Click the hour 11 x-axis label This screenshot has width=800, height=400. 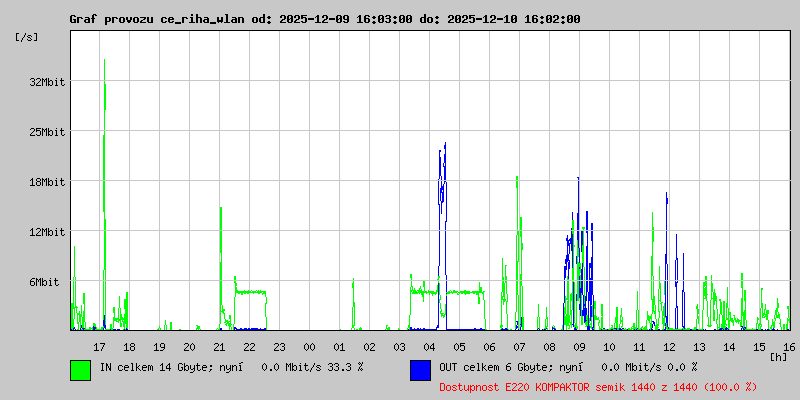[x=639, y=347]
